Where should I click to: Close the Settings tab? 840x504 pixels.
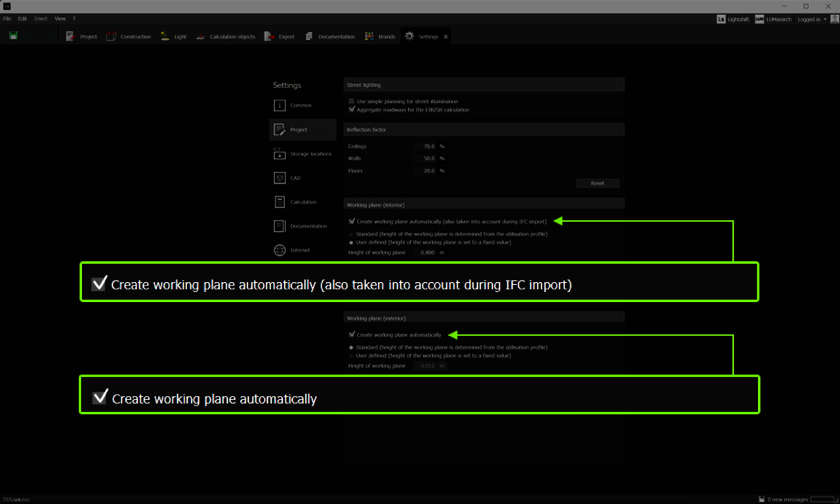point(446,37)
